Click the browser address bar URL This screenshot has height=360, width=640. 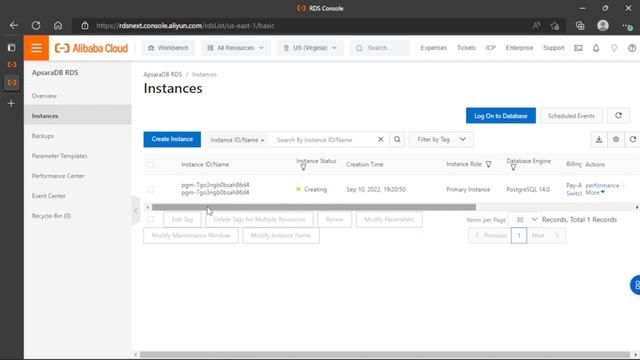185,26
